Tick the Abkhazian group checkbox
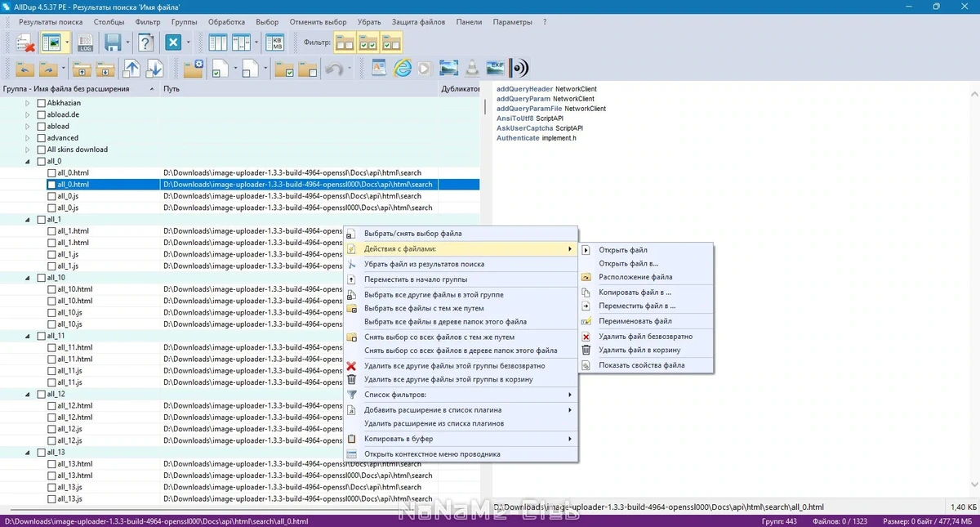This screenshot has height=527, width=980. 41,103
